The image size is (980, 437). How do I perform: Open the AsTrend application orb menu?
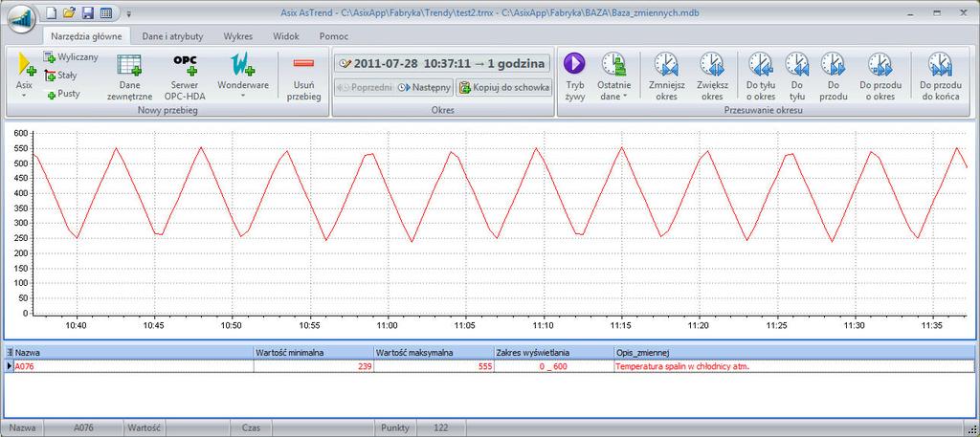(21, 18)
